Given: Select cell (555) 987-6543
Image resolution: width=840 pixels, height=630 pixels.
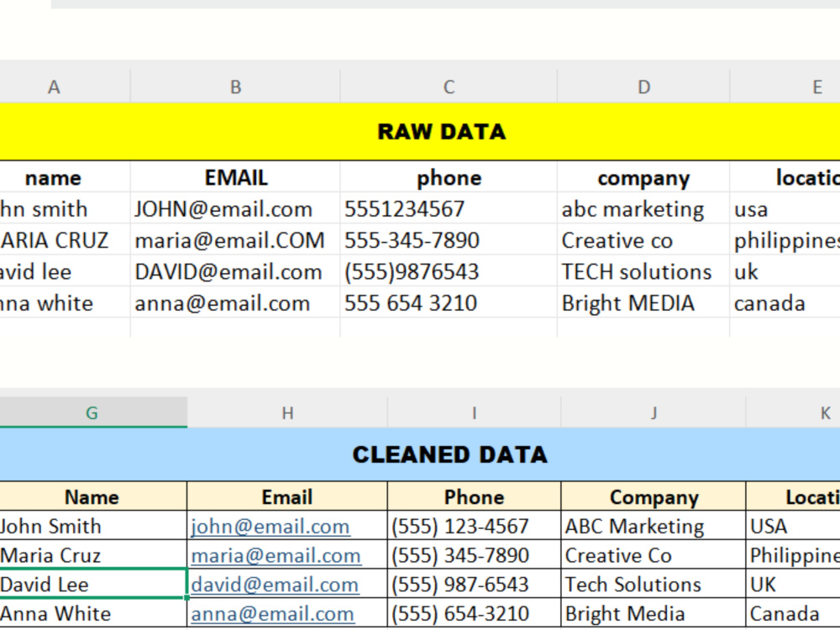Looking at the screenshot, I should point(474,584).
